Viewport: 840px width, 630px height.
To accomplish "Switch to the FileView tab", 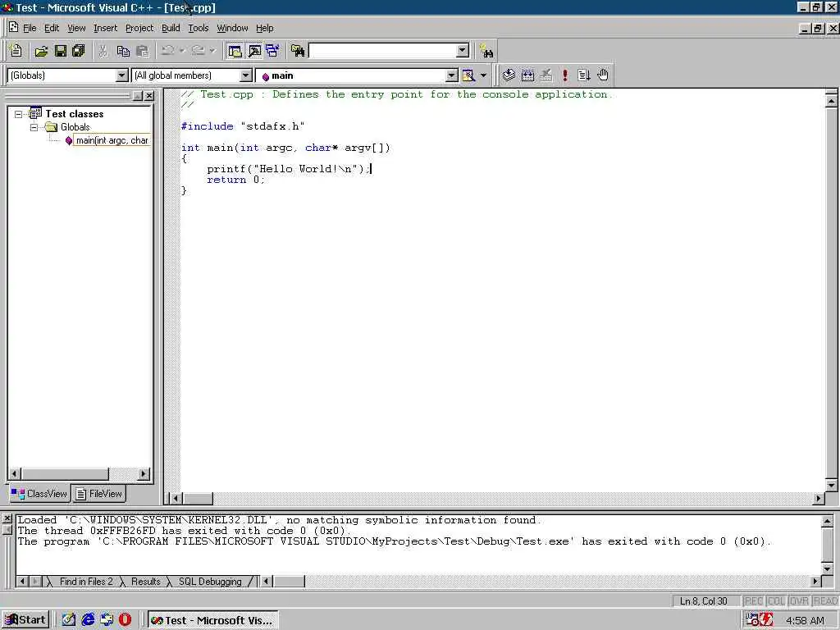I will [98, 493].
